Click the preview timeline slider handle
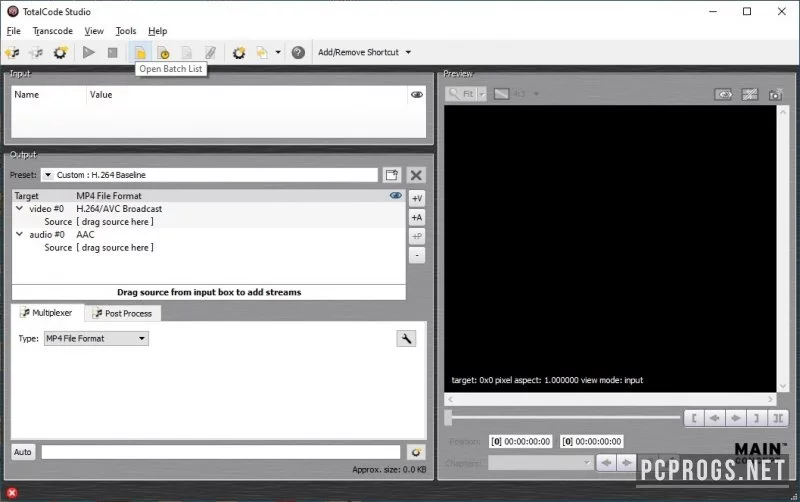This screenshot has height=502, width=800. [448, 417]
